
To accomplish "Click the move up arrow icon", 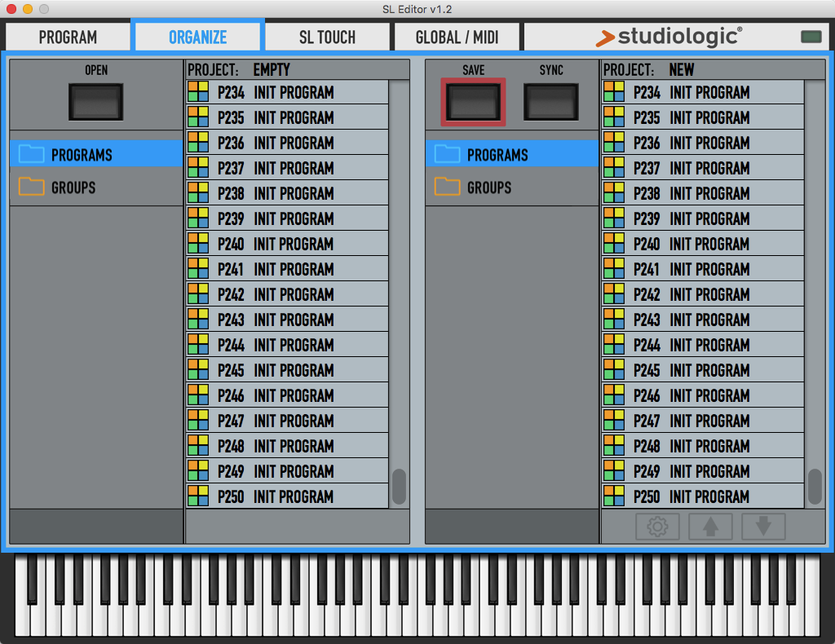I will coord(710,527).
